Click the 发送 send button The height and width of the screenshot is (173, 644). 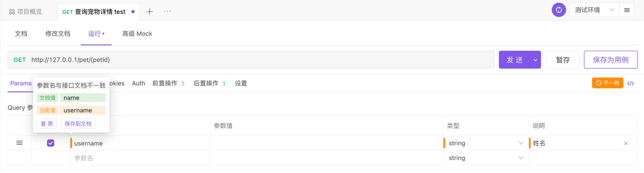[514, 60]
